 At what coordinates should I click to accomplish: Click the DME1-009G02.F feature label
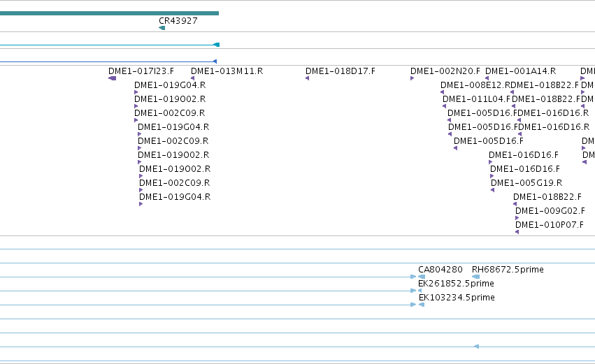coord(550,211)
